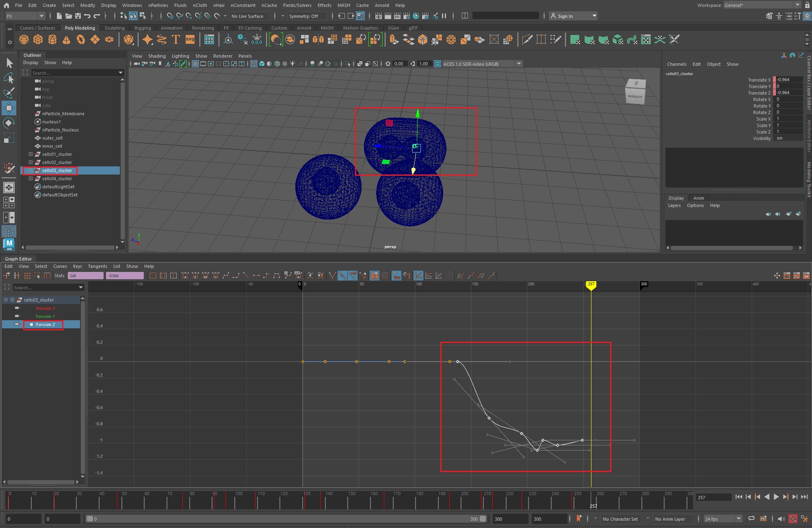
Task: Click the set bookmark icon
Action: tap(579, 518)
